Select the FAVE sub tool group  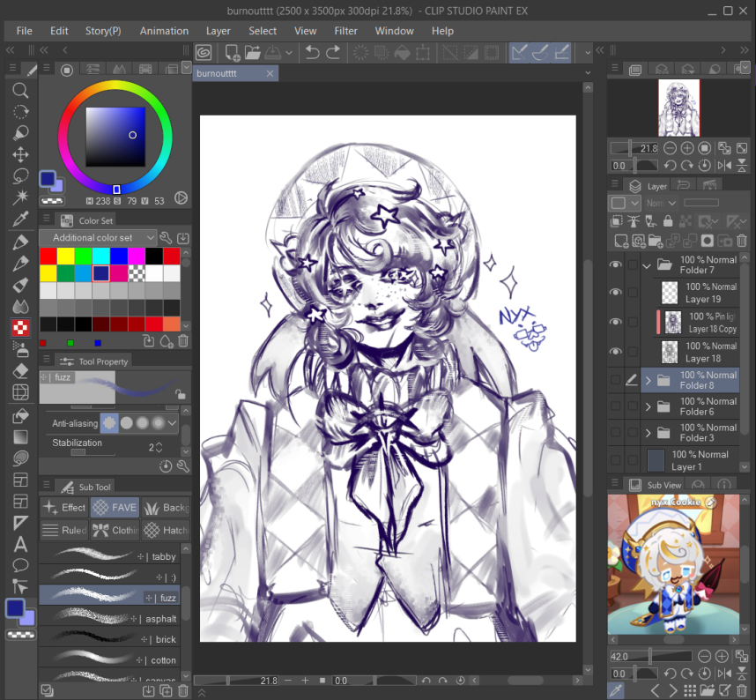click(115, 508)
